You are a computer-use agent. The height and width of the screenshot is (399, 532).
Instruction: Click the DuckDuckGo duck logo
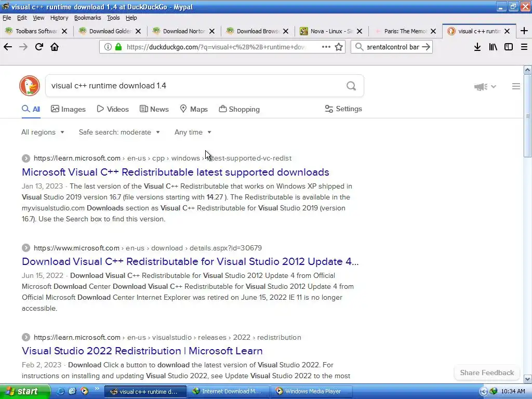point(30,86)
